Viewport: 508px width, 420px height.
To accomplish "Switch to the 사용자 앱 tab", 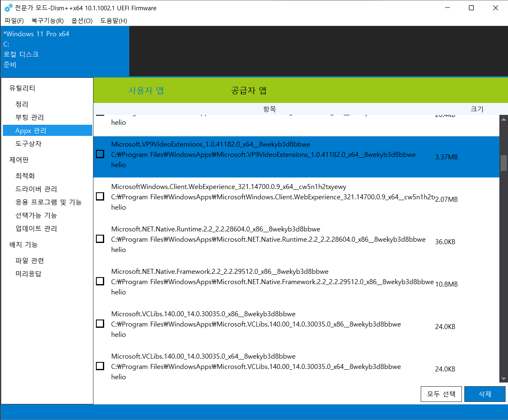I will point(146,90).
